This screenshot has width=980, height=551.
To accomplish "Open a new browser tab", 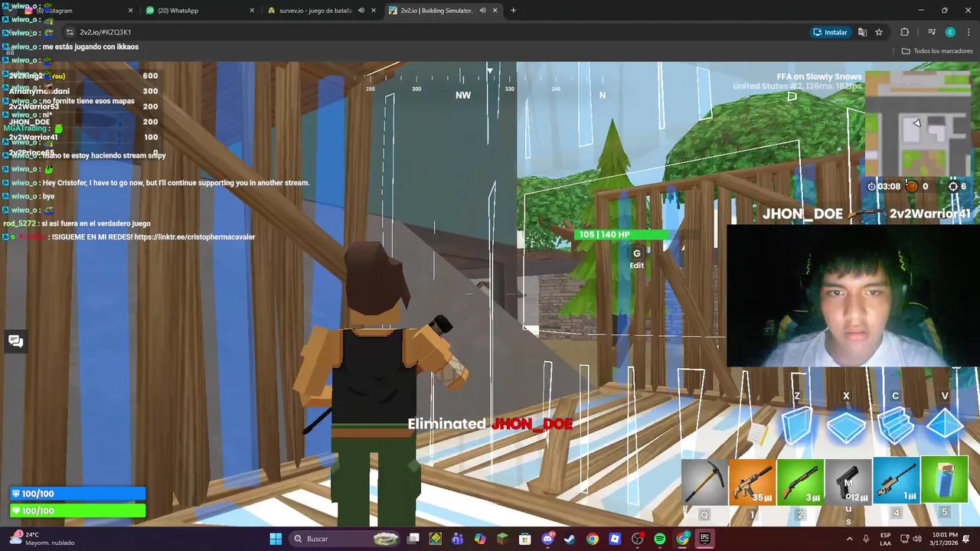I will [513, 11].
